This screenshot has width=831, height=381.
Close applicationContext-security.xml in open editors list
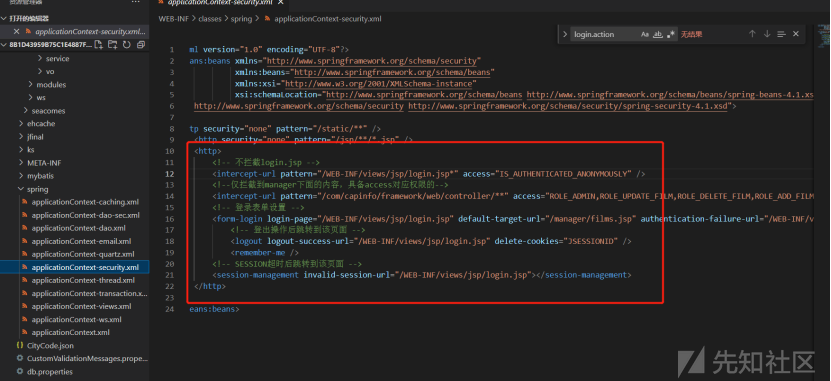click(16, 31)
